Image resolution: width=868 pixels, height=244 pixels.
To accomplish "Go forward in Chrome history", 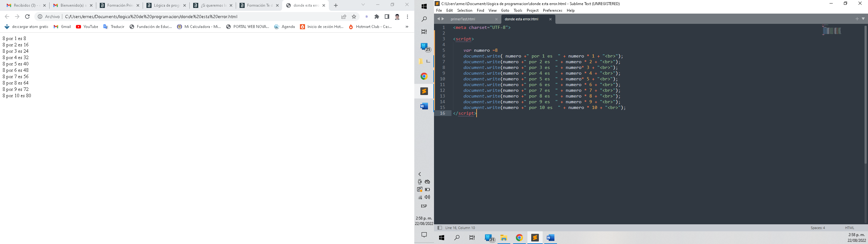I will click(x=17, y=17).
